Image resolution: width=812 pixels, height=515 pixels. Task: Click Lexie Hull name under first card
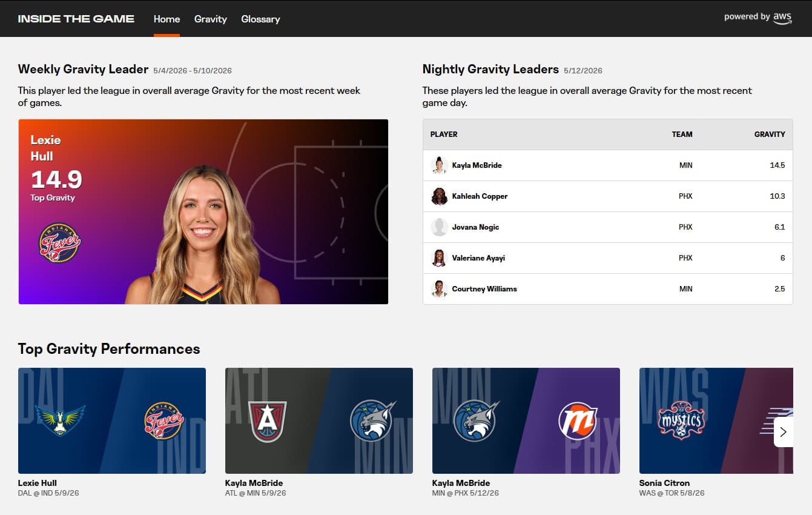pos(38,483)
